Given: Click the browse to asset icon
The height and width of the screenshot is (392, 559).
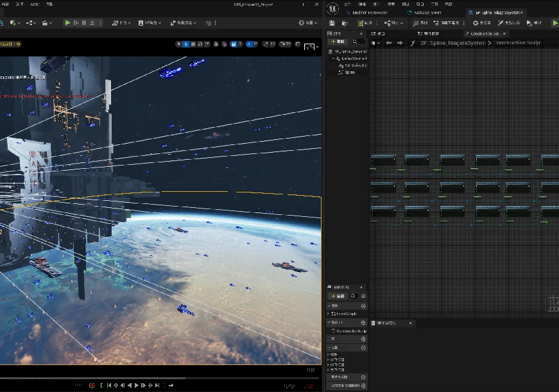Looking at the screenshot, I should [345, 23].
